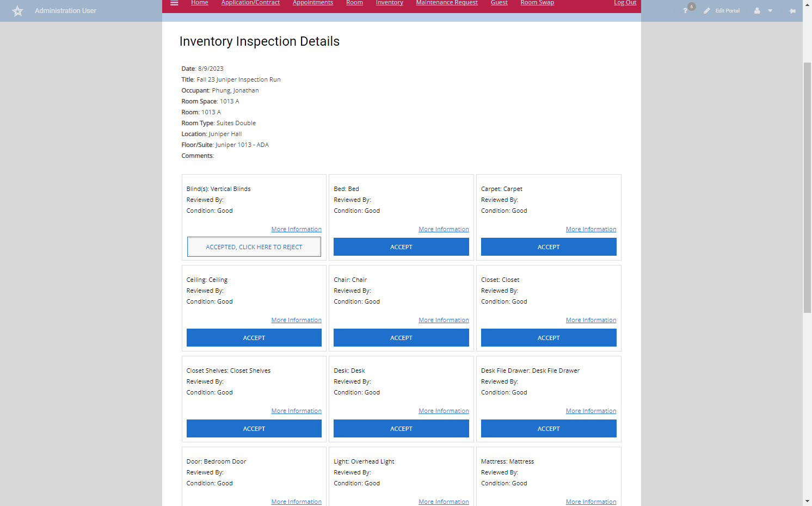Image resolution: width=812 pixels, height=506 pixels.
Task: Show More Information for Closet Shelves
Action: 297,411
